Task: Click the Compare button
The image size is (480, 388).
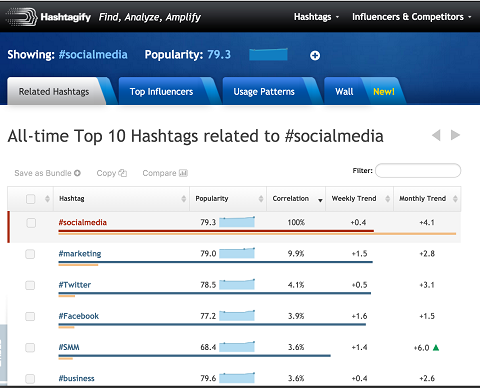Action: (x=165, y=173)
